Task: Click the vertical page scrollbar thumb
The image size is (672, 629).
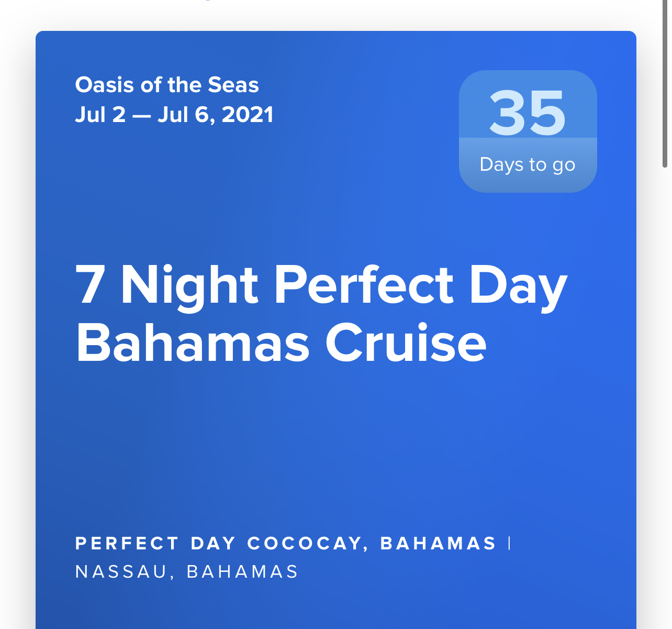Action: (665, 84)
